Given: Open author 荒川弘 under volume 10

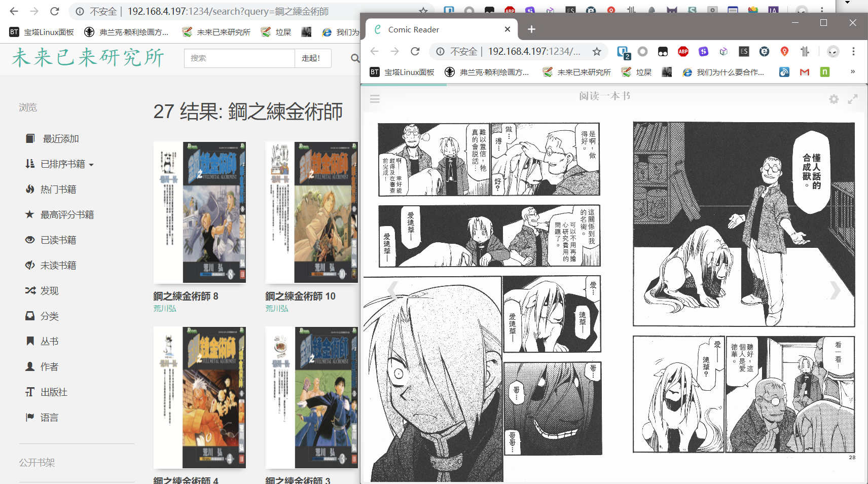Looking at the screenshot, I should pos(277,308).
